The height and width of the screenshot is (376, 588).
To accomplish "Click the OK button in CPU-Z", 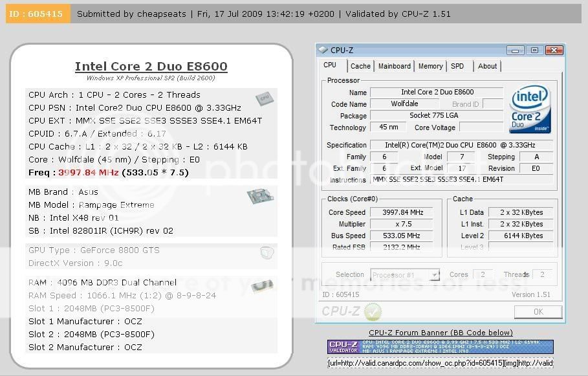I will 538,312.
